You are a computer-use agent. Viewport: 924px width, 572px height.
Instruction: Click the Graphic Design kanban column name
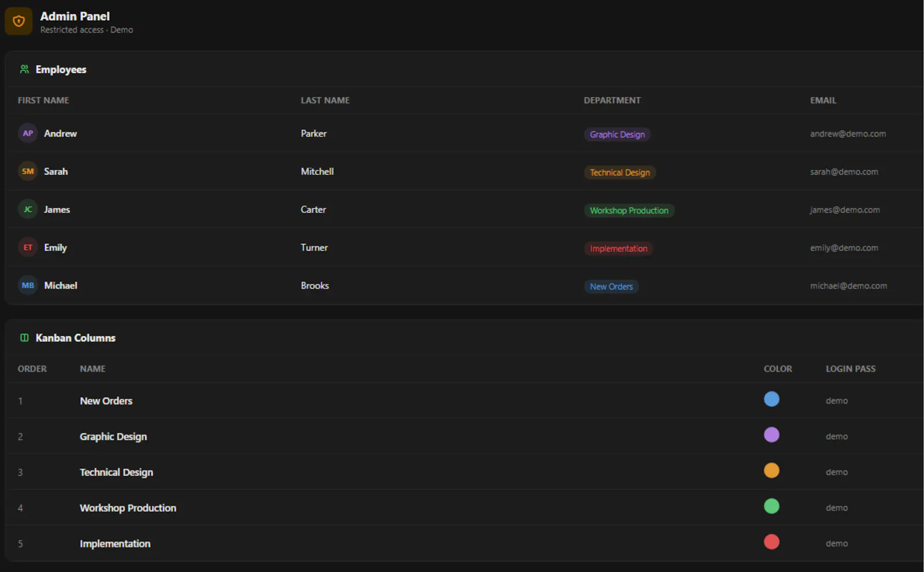click(x=113, y=437)
